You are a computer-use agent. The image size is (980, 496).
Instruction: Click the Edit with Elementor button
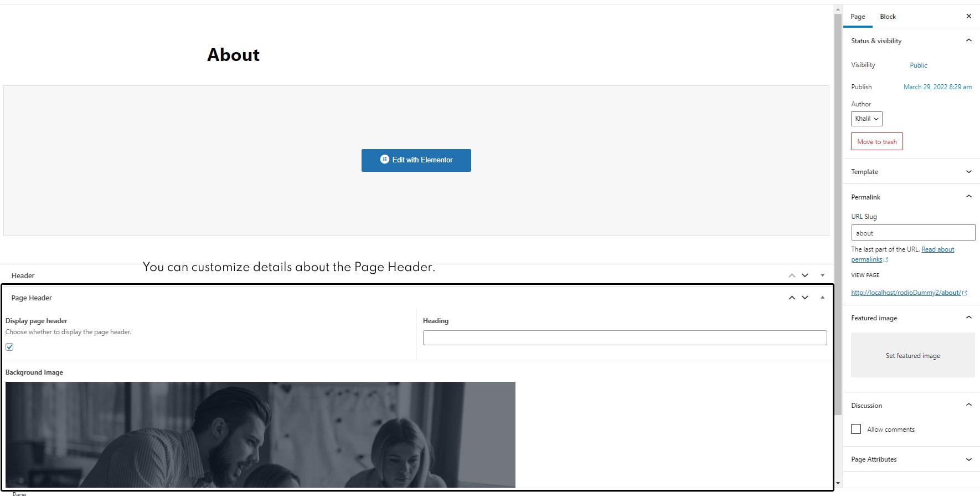point(416,160)
